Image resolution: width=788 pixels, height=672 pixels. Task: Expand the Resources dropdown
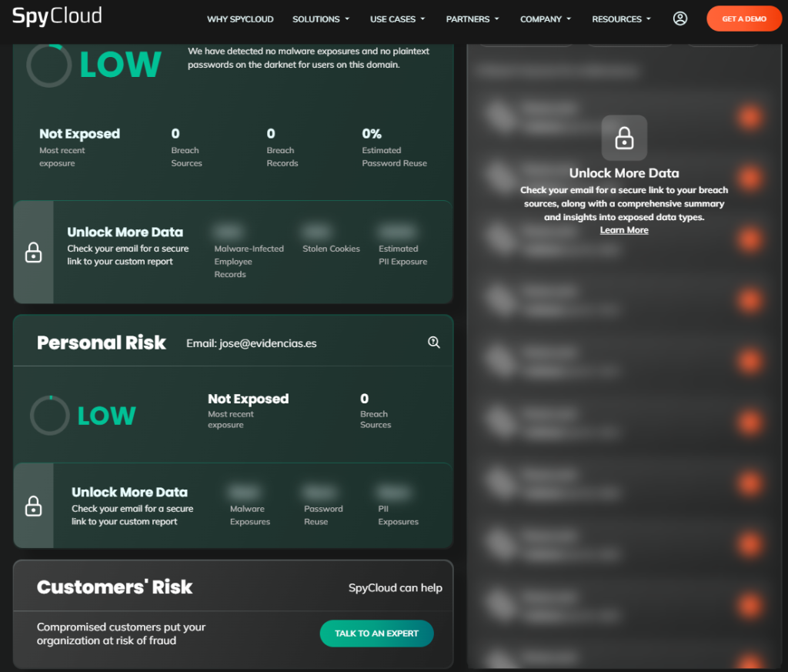[x=621, y=19]
